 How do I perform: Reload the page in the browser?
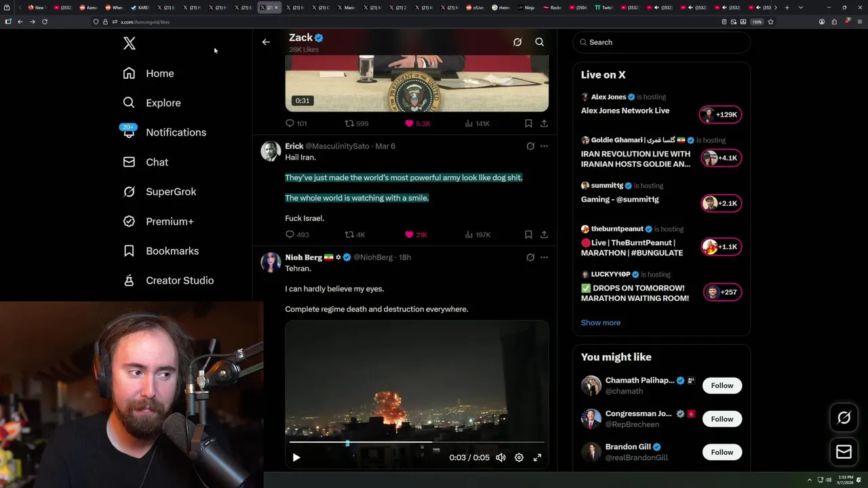45,22
